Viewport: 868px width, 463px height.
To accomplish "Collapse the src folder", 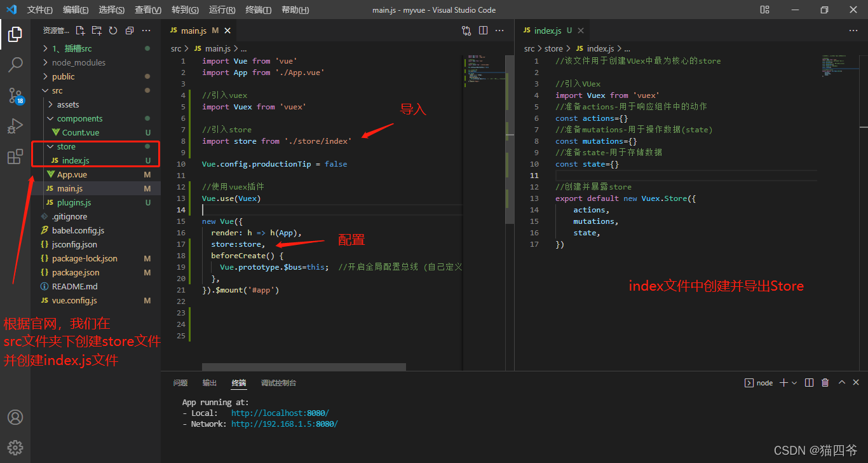I will [95, 90].
